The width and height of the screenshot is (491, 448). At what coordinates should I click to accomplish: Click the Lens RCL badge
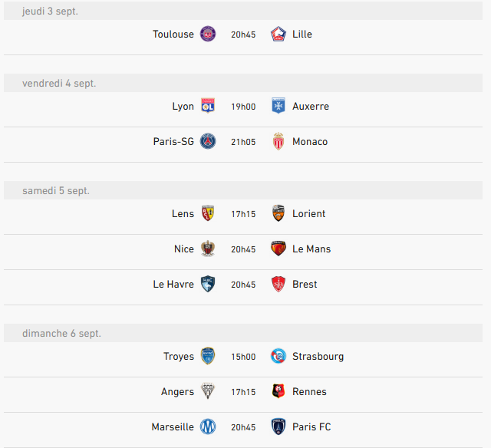coord(208,213)
